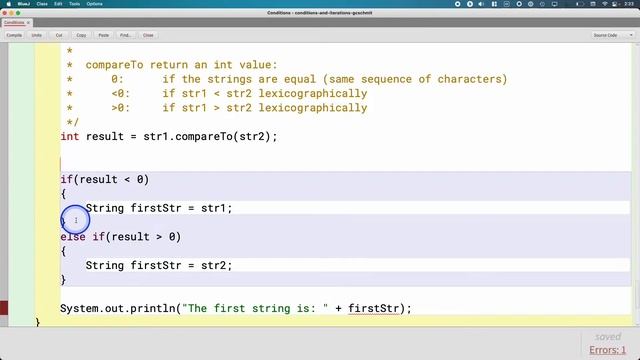Click the battery icon in the menu bar
Screen dimensions: 640x360
(x=580, y=4)
